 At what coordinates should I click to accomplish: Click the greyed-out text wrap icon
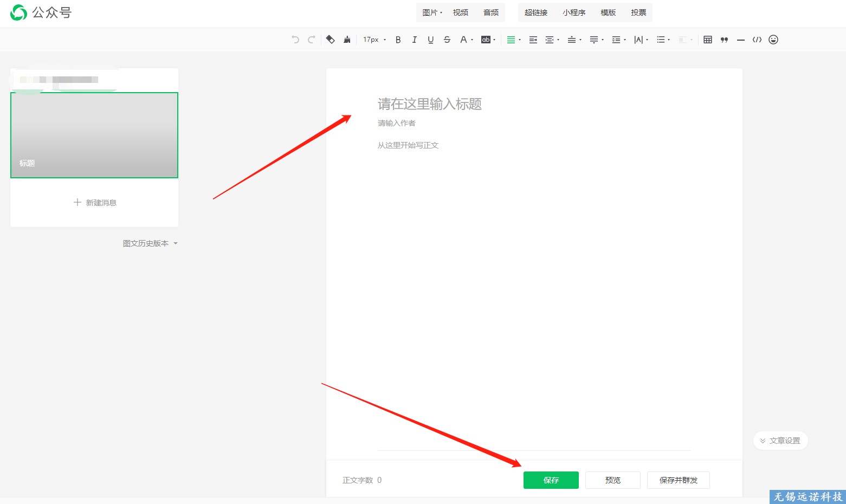point(683,40)
